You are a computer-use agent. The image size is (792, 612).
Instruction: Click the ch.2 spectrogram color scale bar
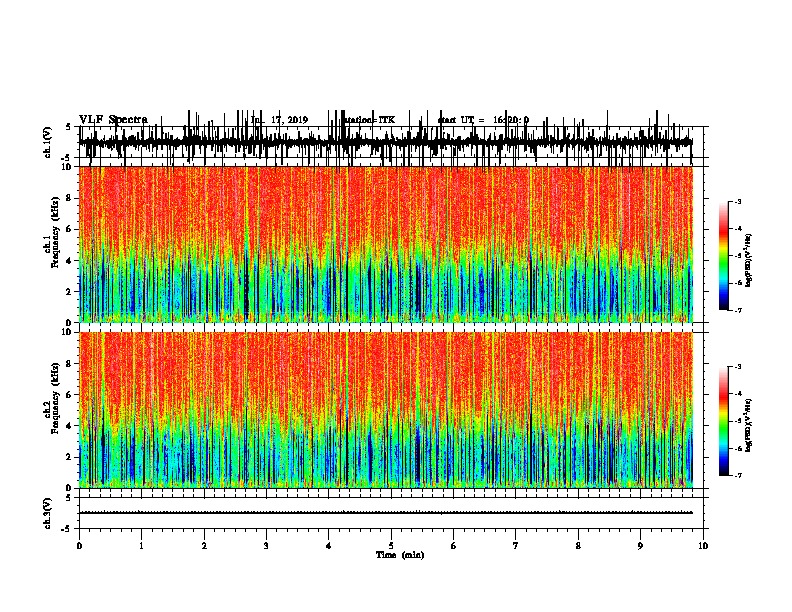point(723,421)
